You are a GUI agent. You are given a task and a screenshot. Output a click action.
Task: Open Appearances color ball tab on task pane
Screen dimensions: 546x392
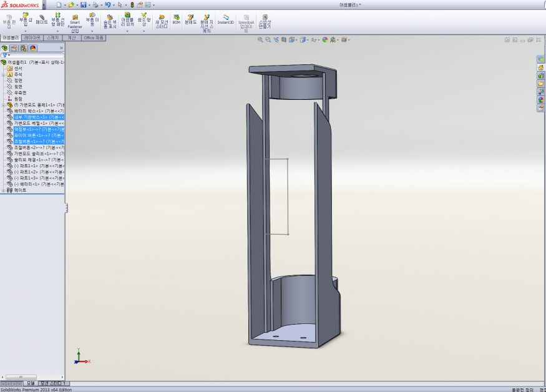tap(540, 100)
